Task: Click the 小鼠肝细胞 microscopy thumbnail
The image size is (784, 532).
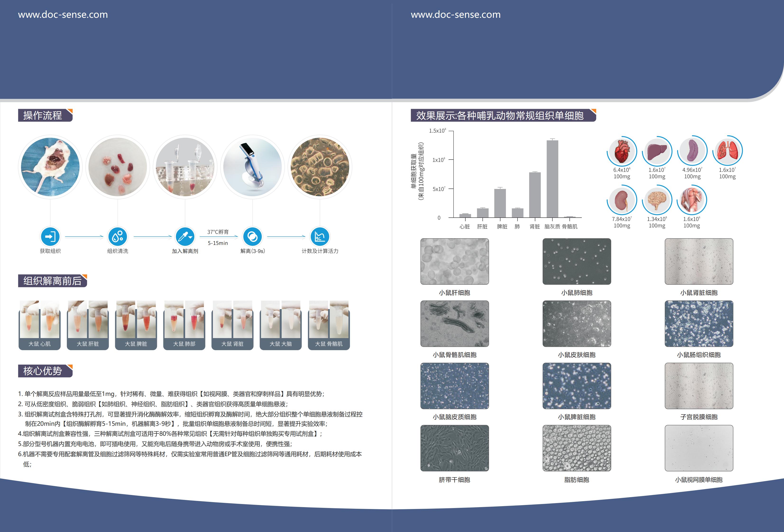Action: coord(454,261)
